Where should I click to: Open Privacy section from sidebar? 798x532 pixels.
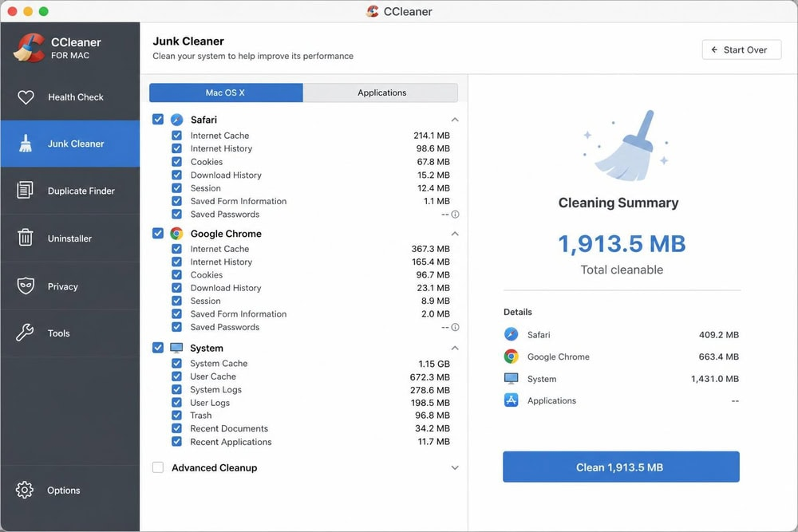pyautogui.click(x=70, y=286)
